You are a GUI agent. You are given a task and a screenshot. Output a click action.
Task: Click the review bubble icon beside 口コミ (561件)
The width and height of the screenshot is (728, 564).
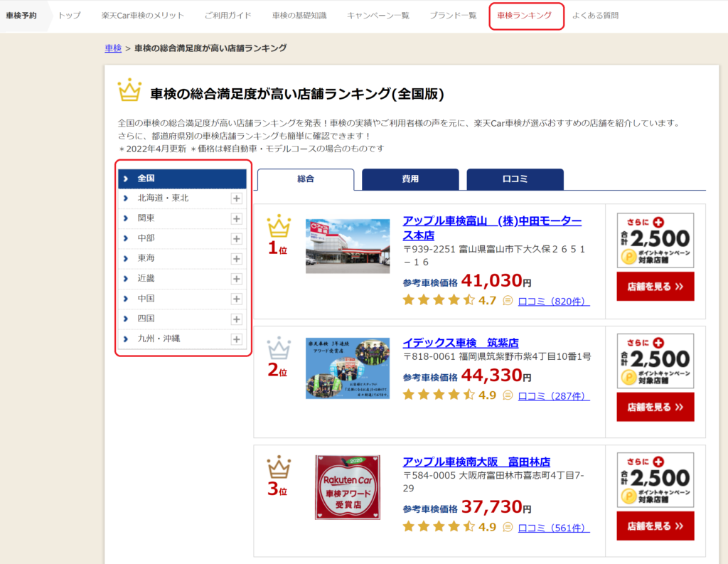508,527
